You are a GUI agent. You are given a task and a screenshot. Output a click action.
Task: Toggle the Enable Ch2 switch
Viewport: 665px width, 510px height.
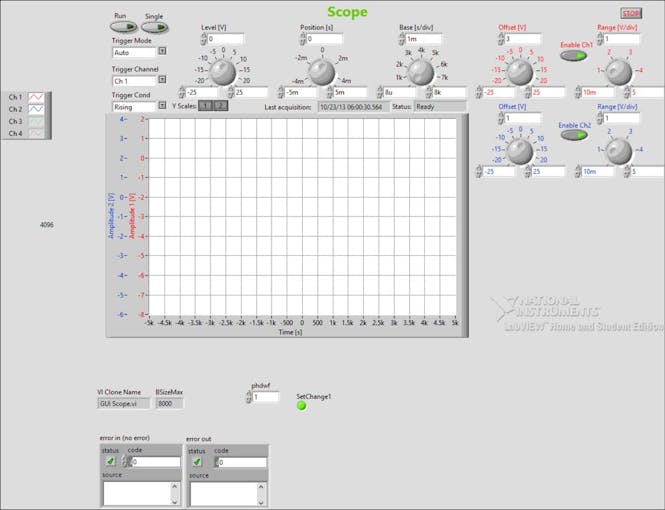574,135
